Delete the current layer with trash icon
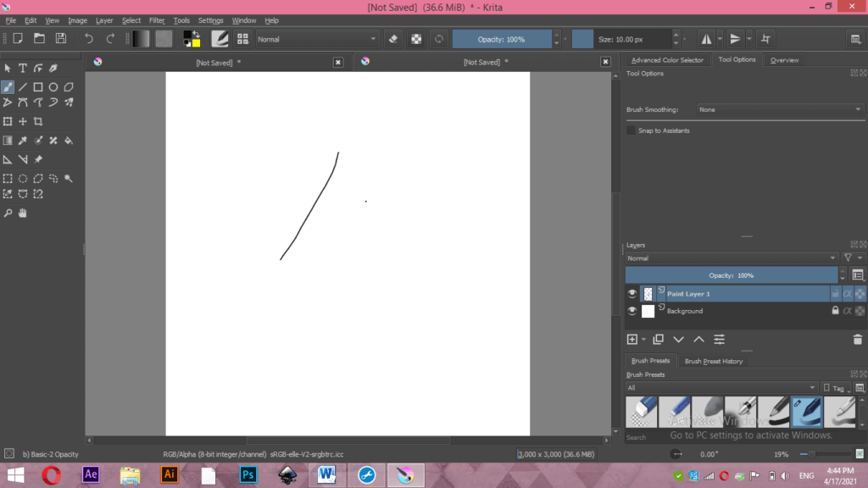Screen dimensions: 868x488 click(x=857, y=339)
